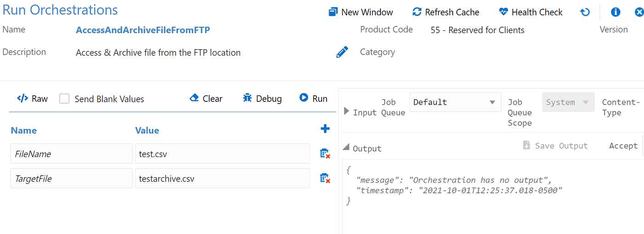Clear the input values
The image size is (644, 234).
pos(206,99)
